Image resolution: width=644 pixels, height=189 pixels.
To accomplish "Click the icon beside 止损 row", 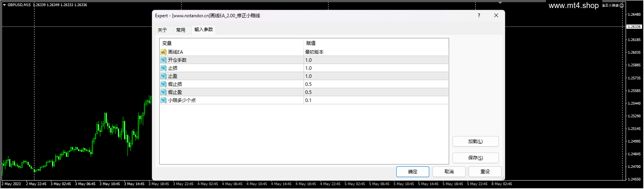I will [x=163, y=68].
